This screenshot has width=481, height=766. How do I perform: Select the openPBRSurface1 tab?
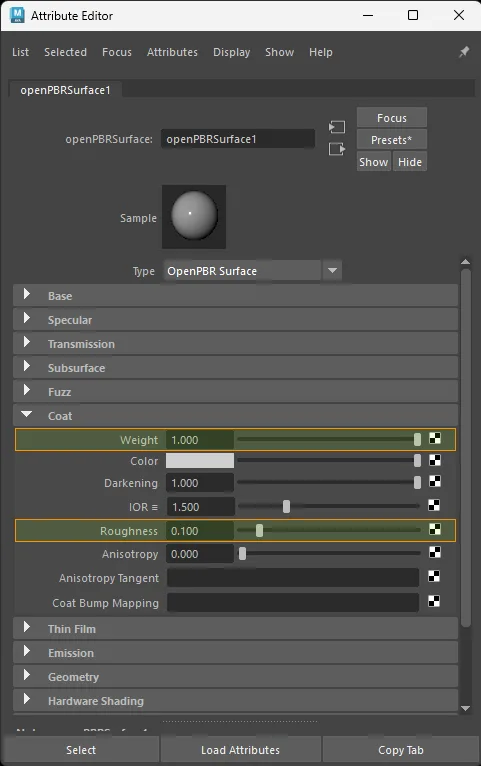pos(65,90)
